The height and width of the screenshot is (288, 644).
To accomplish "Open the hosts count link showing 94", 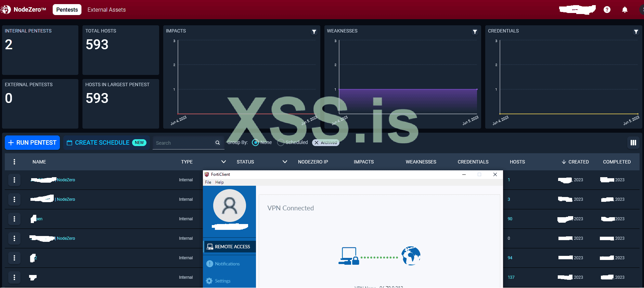I will pyautogui.click(x=510, y=258).
